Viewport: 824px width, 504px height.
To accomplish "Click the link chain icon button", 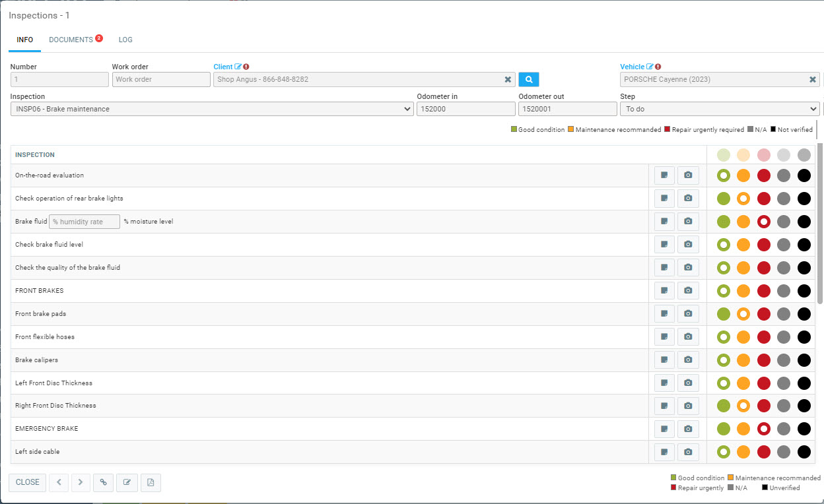I will coord(103,482).
